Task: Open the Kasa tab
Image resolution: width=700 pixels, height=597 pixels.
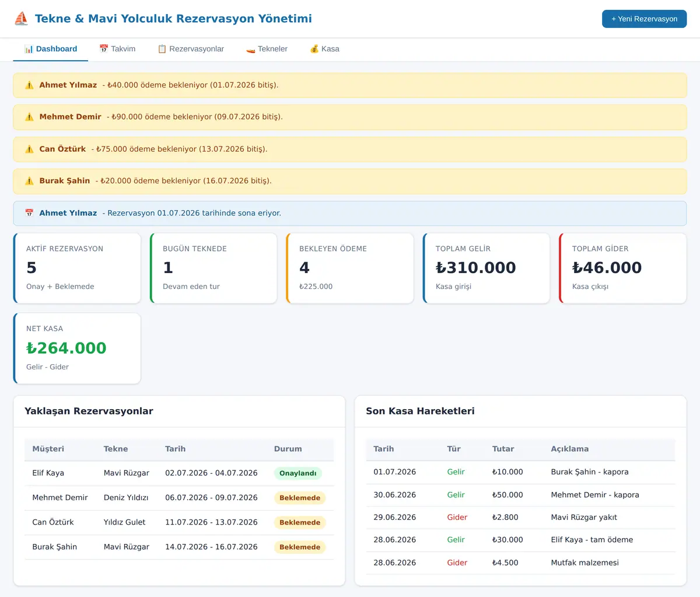Action: pyautogui.click(x=324, y=49)
